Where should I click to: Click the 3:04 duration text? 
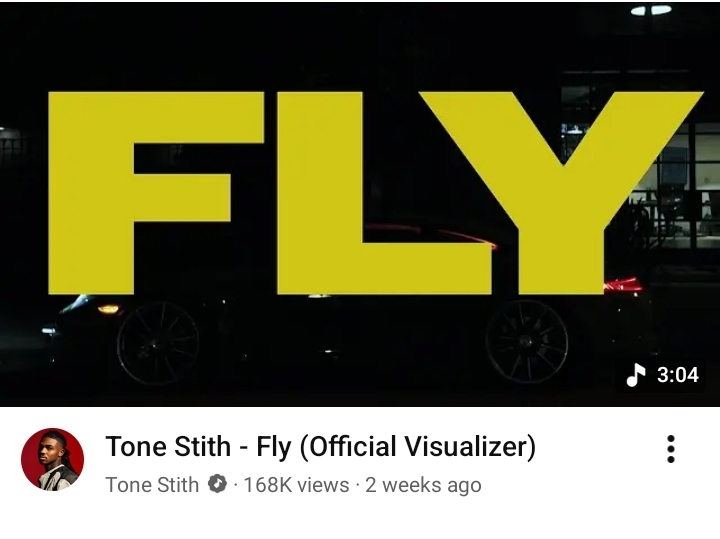(677, 375)
